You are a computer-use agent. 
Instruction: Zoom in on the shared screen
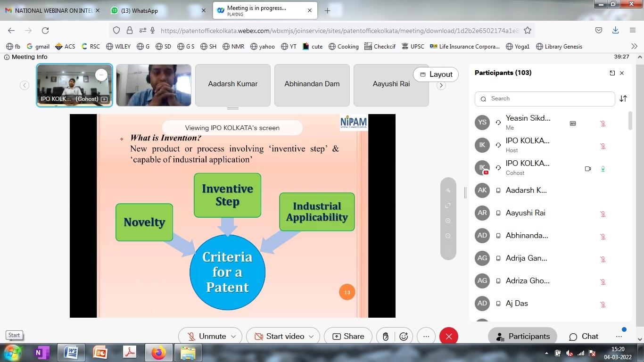(x=448, y=221)
